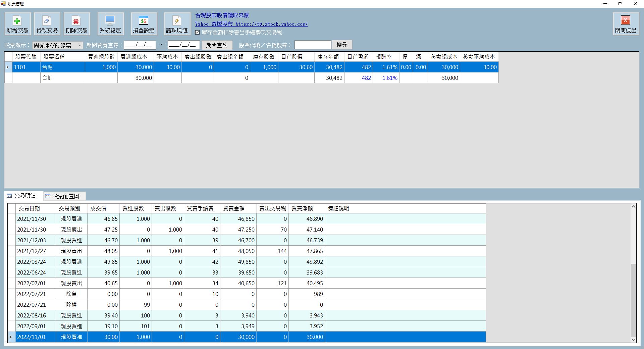Click the 賣出交易稅 column header
644x349 pixels.
click(272, 208)
